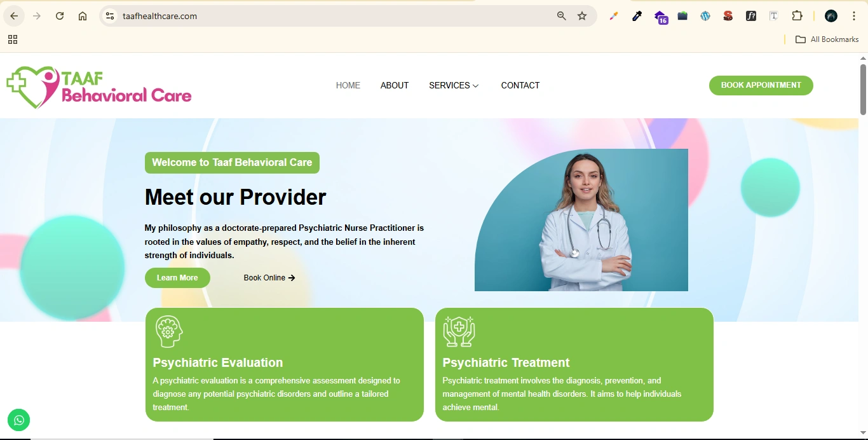
Task: Open the color picker eyedropper extension
Action: 637,16
